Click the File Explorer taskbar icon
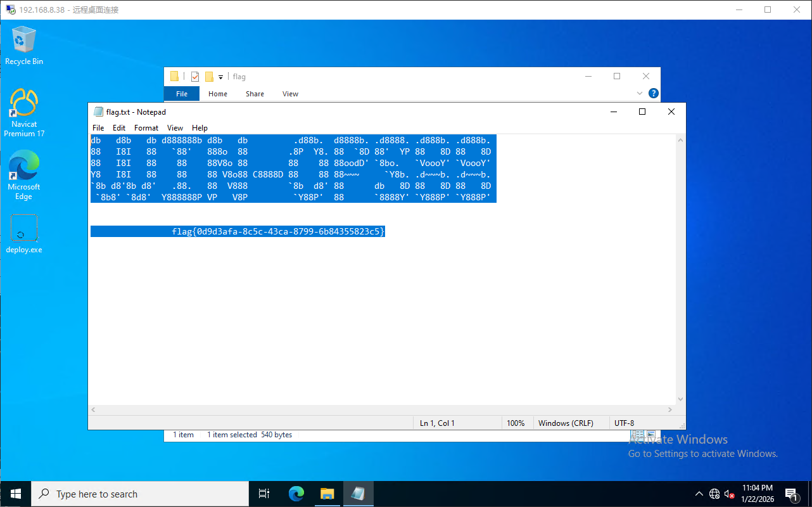This screenshot has height=507, width=812. tap(327, 494)
